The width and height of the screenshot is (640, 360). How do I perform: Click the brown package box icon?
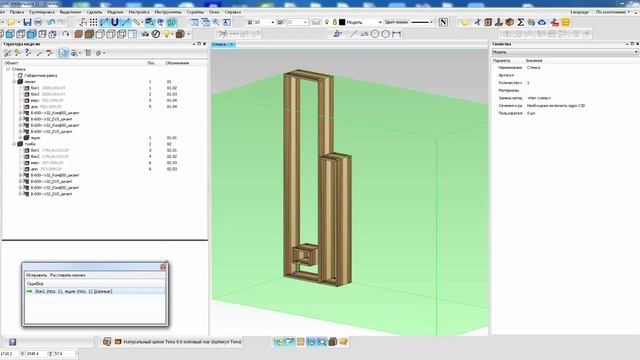point(509,22)
